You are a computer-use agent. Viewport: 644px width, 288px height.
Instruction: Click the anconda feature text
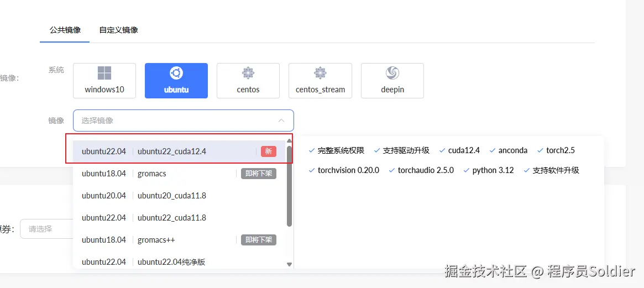point(513,150)
